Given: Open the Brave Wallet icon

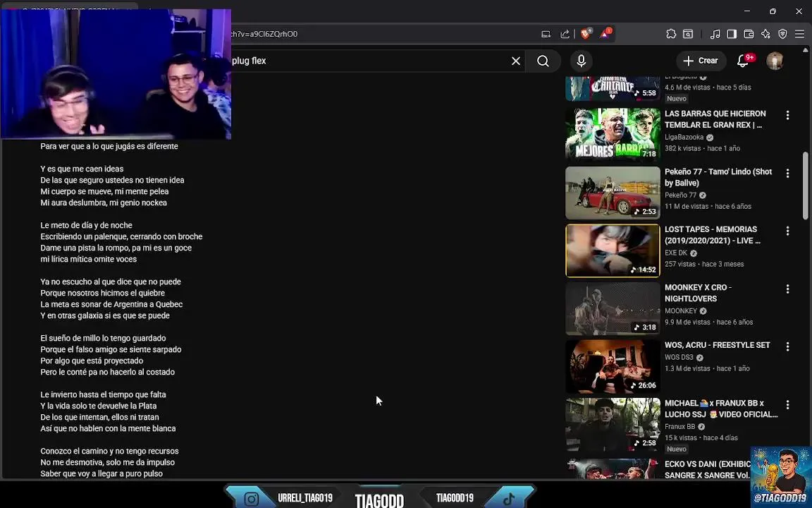Looking at the screenshot, I should [749, 34].
